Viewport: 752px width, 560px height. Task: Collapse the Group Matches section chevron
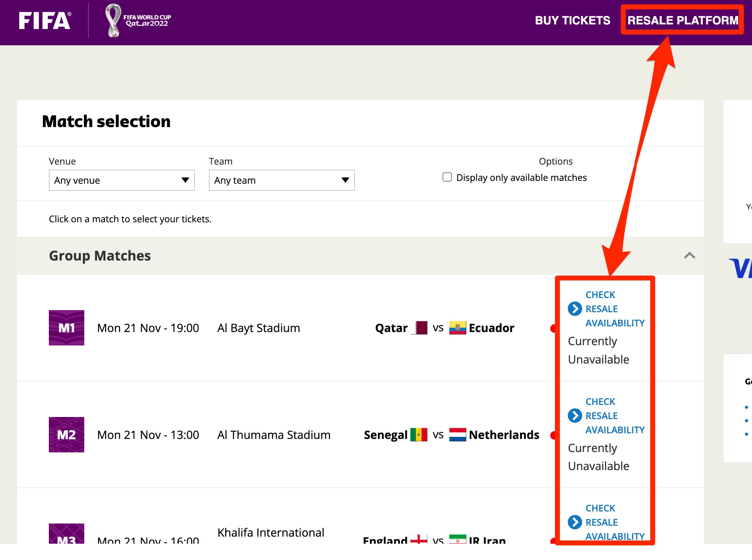(x=689, y=255)
